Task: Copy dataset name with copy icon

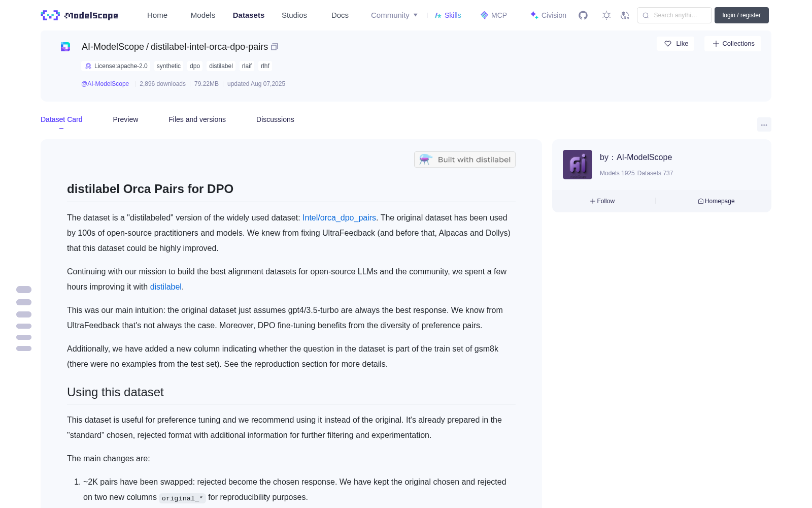Action: coord(275,47)
